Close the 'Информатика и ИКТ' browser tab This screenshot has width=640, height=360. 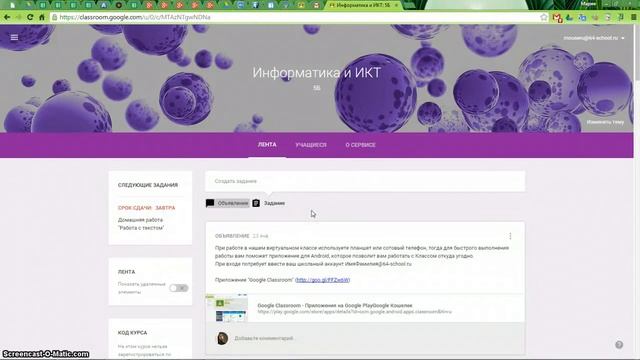click(396, 5)
